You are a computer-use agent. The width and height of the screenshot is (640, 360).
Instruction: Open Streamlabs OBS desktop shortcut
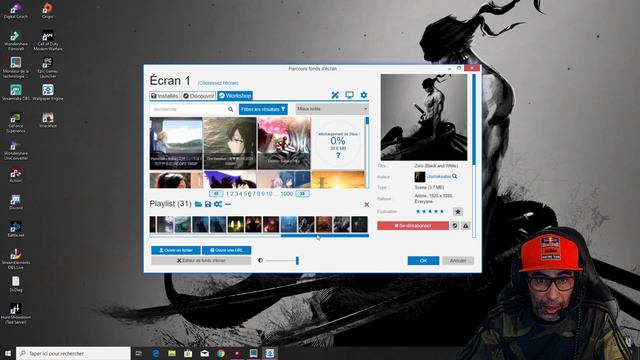coord(16,93)
